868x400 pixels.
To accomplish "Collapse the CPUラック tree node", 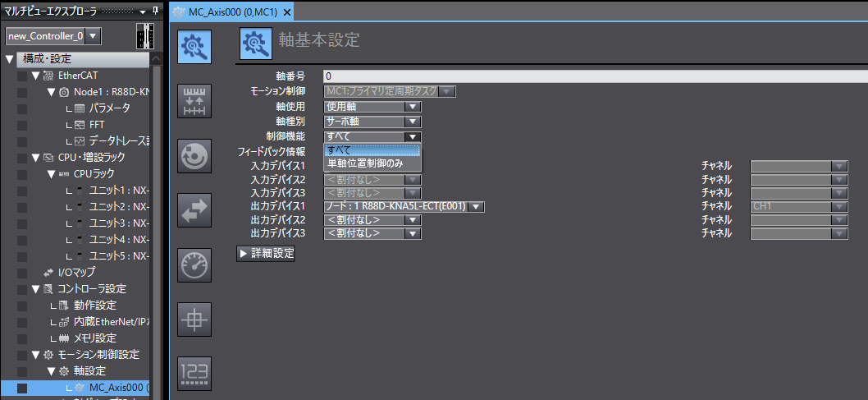I will coord(52,174).
